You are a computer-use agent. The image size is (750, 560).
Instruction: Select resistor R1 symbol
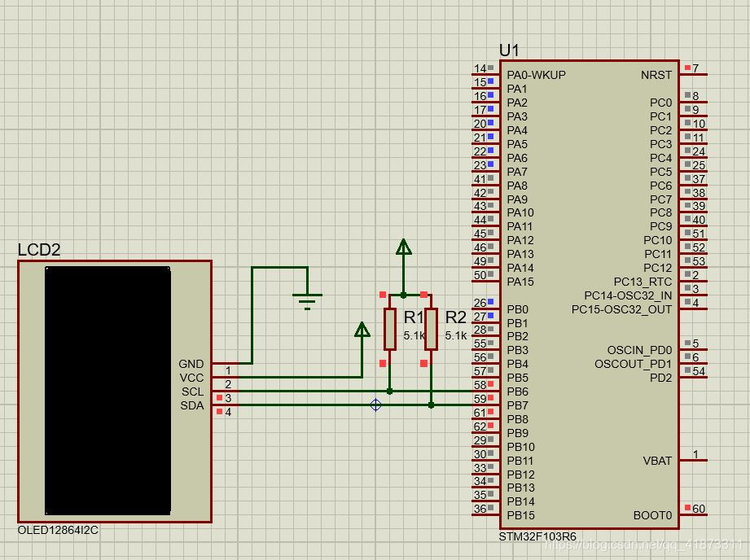point(391,330)
